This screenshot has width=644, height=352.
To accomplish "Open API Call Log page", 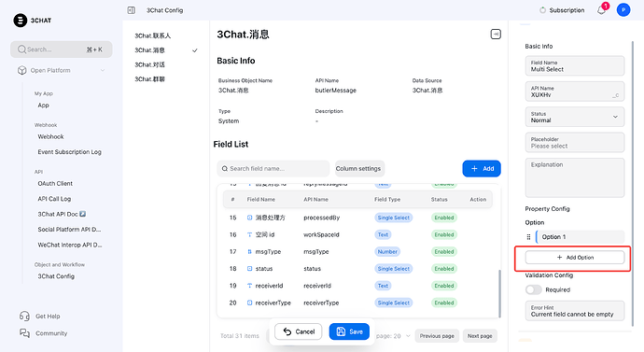I will 54,199.
